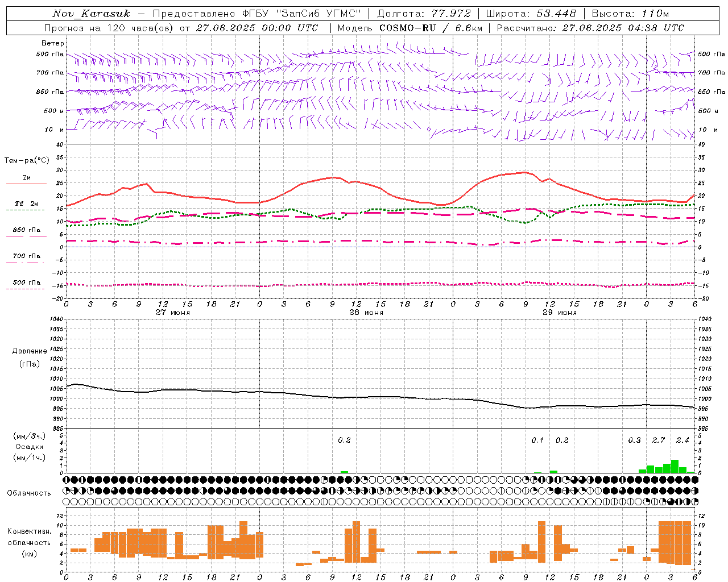Click the forecast text Прогноз на 120 часа(ов)
Screen dimensions: 728x582
point(110,28)
